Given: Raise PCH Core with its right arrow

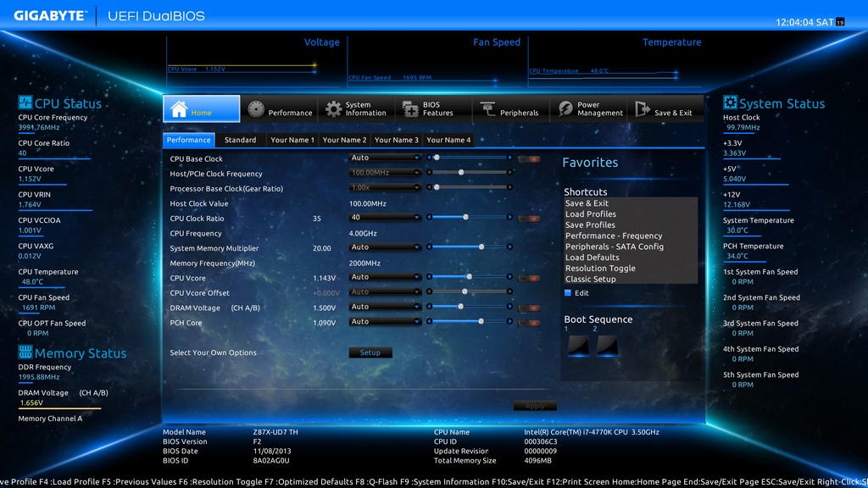Looking at the screenshot, I should (509, 321).
